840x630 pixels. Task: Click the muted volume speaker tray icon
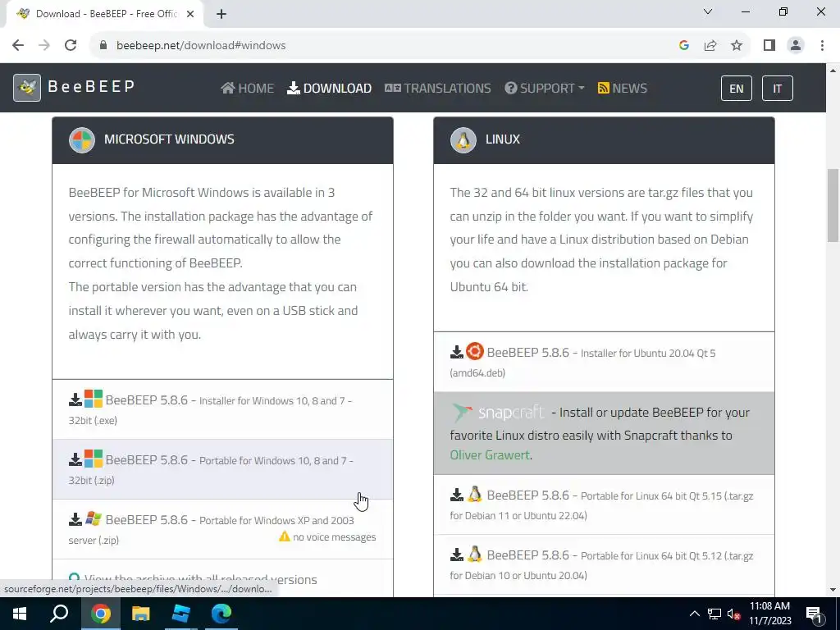(x=733, y=614)
